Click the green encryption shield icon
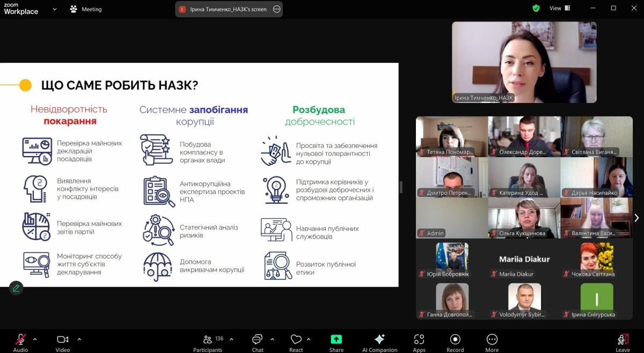644x353 pixels. [536, 9]
